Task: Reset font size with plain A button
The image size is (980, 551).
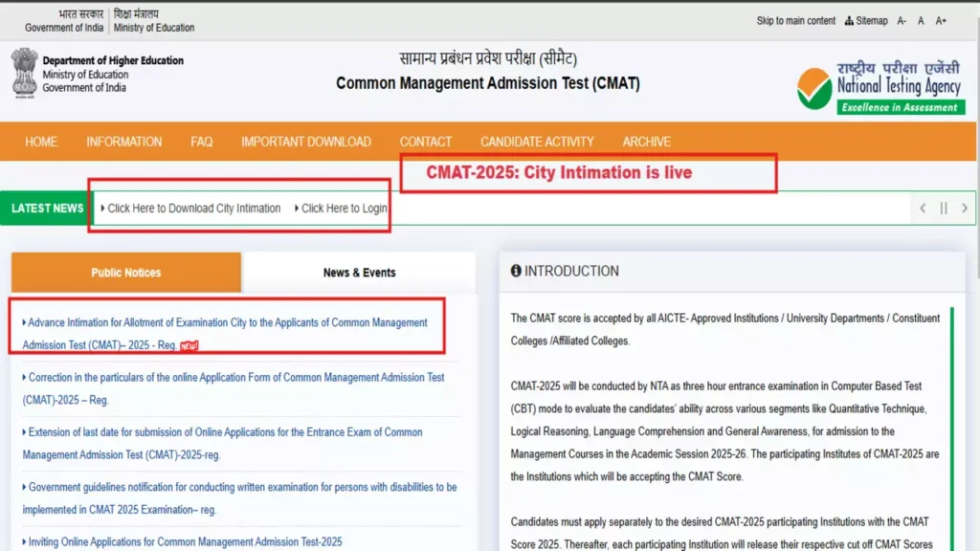Action: (x=921, y=21)
